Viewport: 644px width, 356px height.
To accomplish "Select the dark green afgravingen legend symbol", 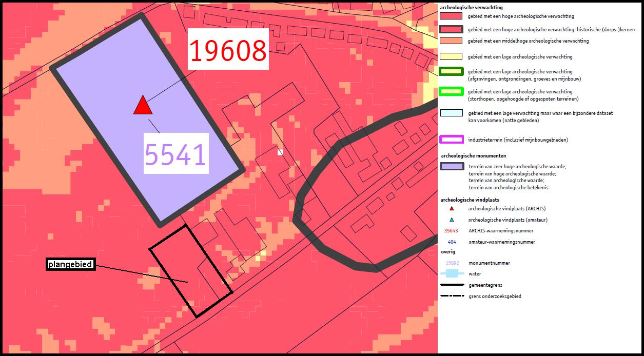I will tap(452, 72).
